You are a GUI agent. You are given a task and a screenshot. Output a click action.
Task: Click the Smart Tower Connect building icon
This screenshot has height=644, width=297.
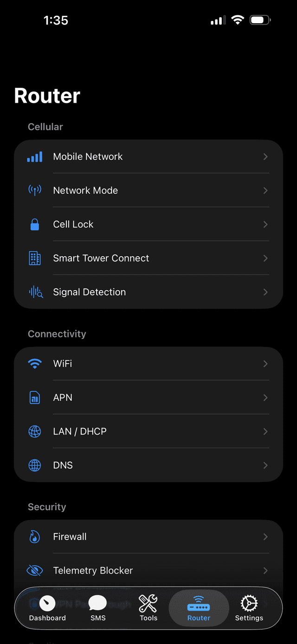(x=34, y=258)
